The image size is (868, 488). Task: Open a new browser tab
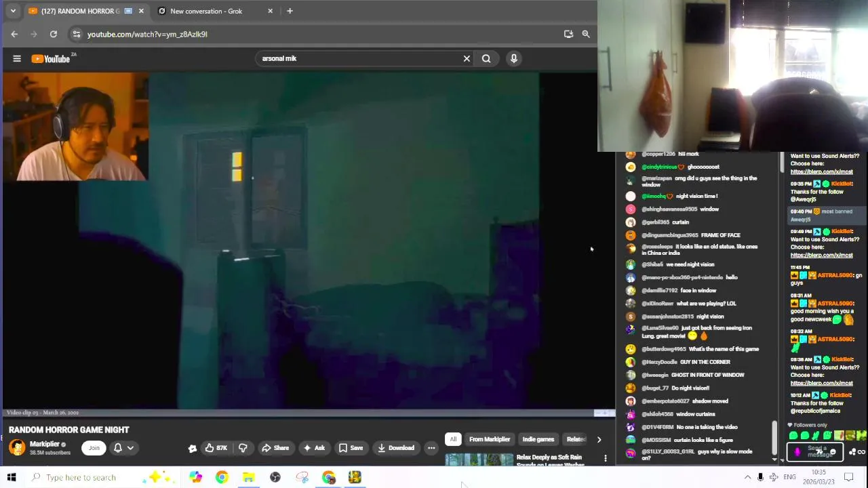(290, 11)
